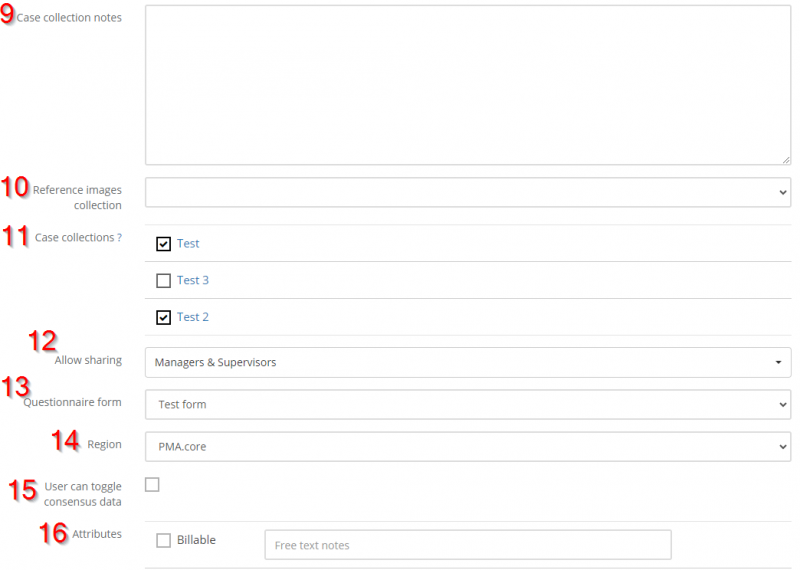Click inside the Case collection notes textarea
The image size is (800, 570).
(x=467, y=85)
